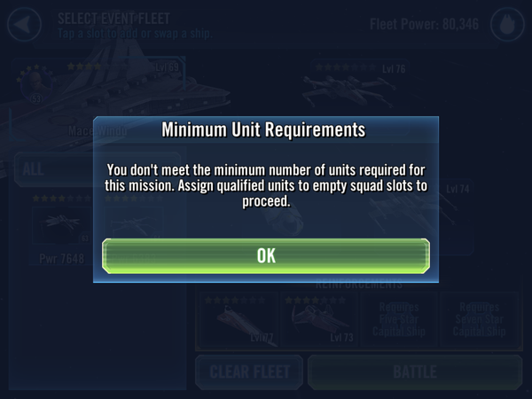The image size is (532, 399).
Task: Click the dimmed CLEAR FLEET button
Action: (249, 372)
